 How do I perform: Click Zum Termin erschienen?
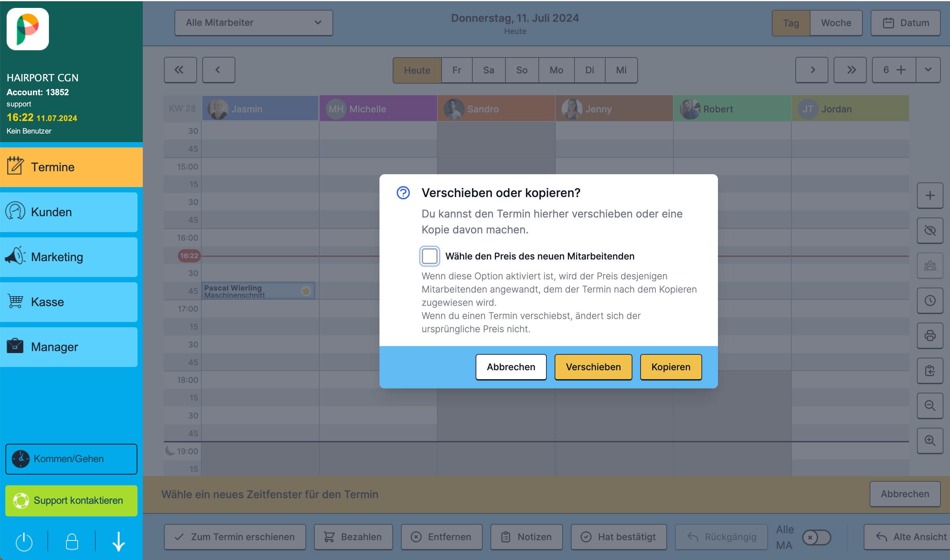point(235,537)
